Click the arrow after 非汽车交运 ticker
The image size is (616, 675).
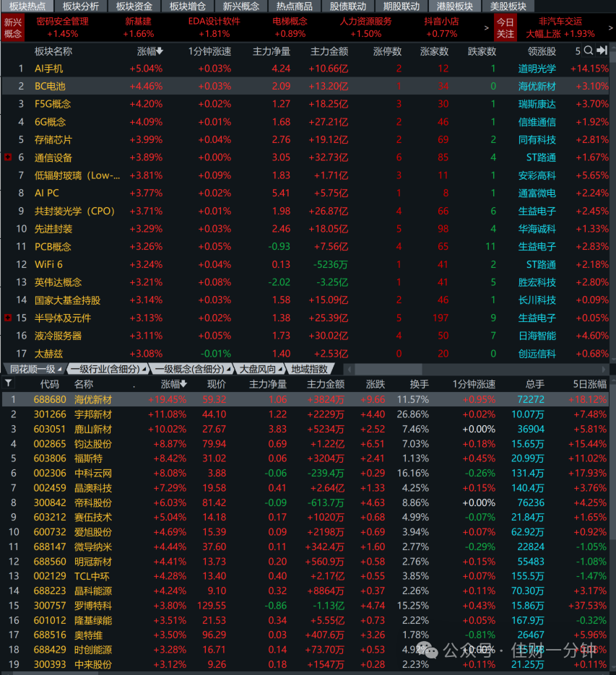coord(610,27)
